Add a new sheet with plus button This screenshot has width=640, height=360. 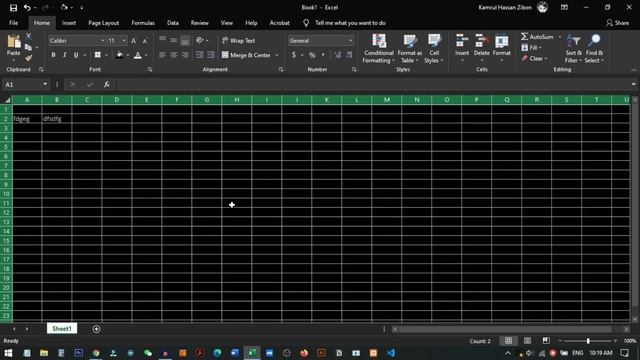pos(96,329)
